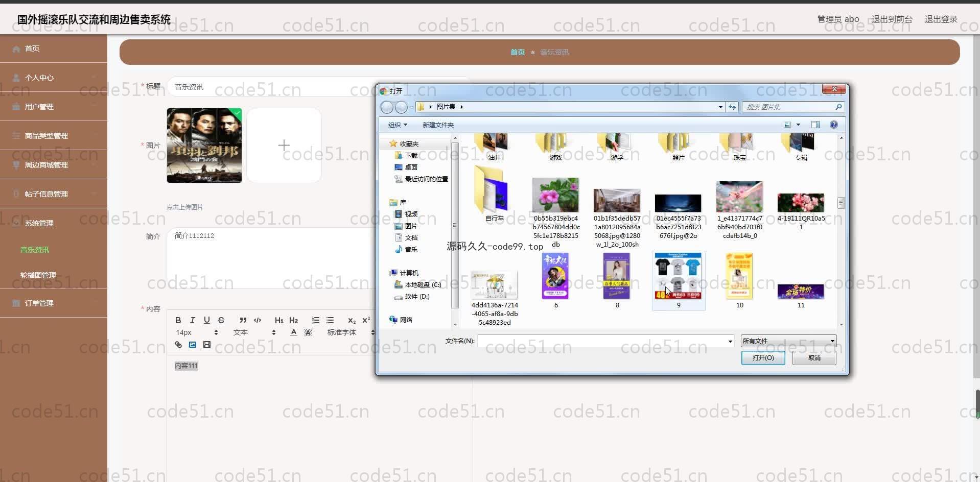Insert a bulleted list
This screenshot has height=482, width=980.
point(330,320)
